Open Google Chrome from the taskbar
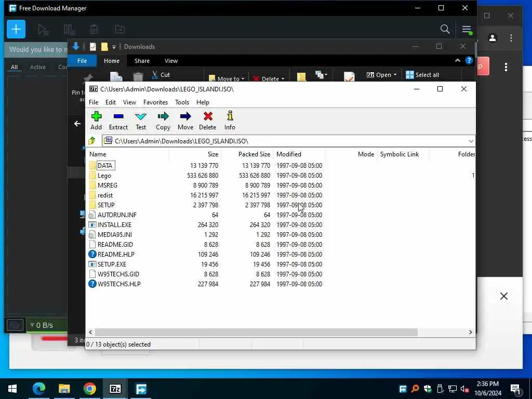 coord(89,389)
